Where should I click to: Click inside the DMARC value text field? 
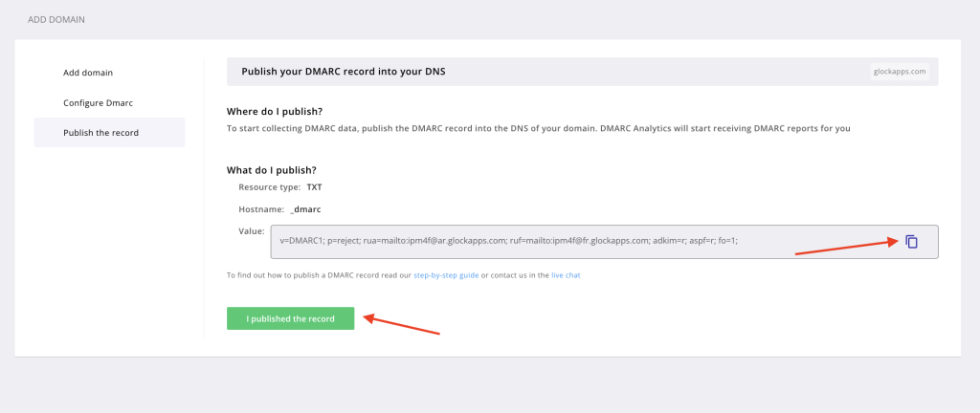pos(574,242)
